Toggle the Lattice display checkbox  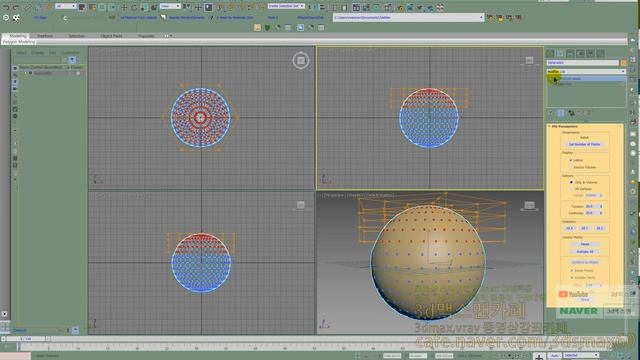tap(571, 160)
